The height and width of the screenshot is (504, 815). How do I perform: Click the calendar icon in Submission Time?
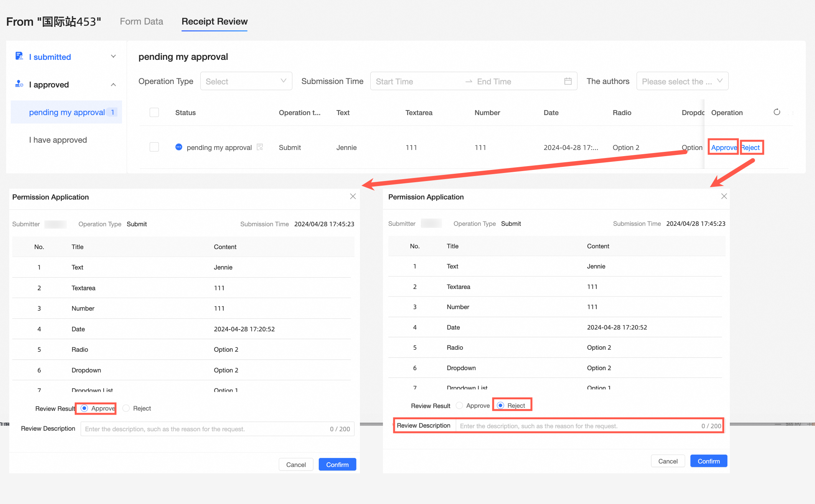click(568, 81)
